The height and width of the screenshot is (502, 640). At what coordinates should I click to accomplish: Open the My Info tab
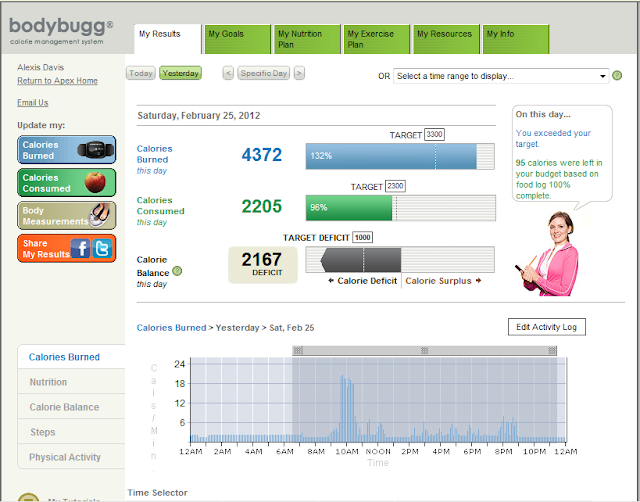pos(516,39)
